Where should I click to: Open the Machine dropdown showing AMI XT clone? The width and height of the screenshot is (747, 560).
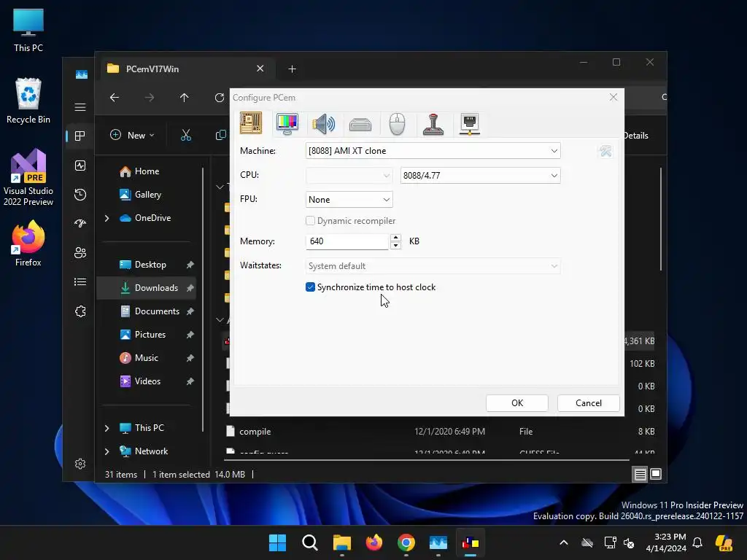tap(433, 151)
